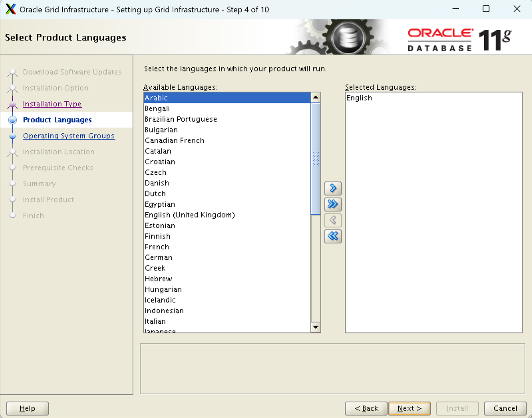Viewport: 532px width, 418px height.
Task: Minimize the installer window
Action: [456, 9]
